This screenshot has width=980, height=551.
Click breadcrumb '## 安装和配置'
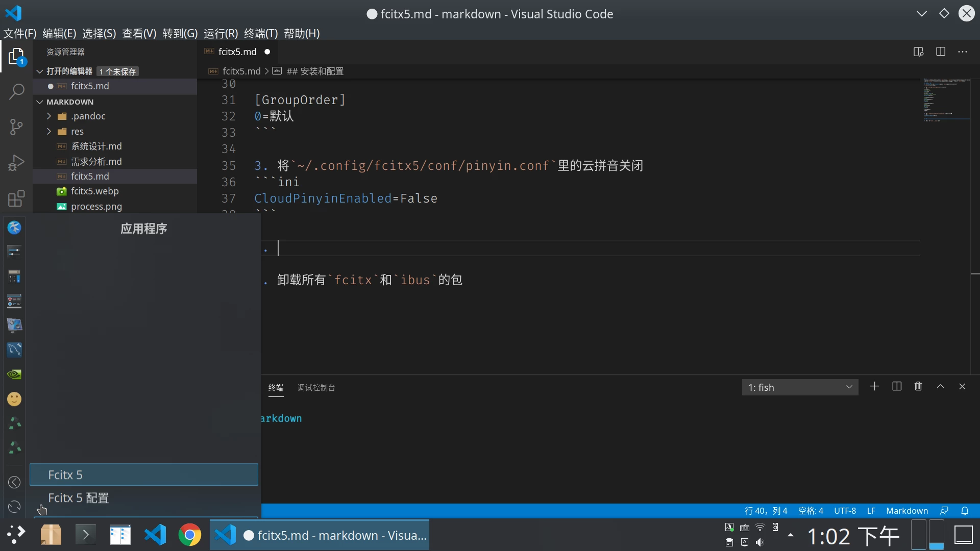point(314,71)
